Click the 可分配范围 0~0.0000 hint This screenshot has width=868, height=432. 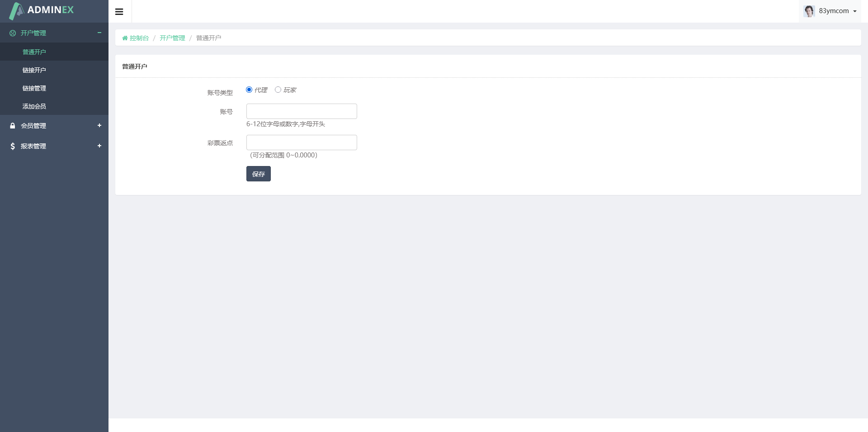pos(283,155)
